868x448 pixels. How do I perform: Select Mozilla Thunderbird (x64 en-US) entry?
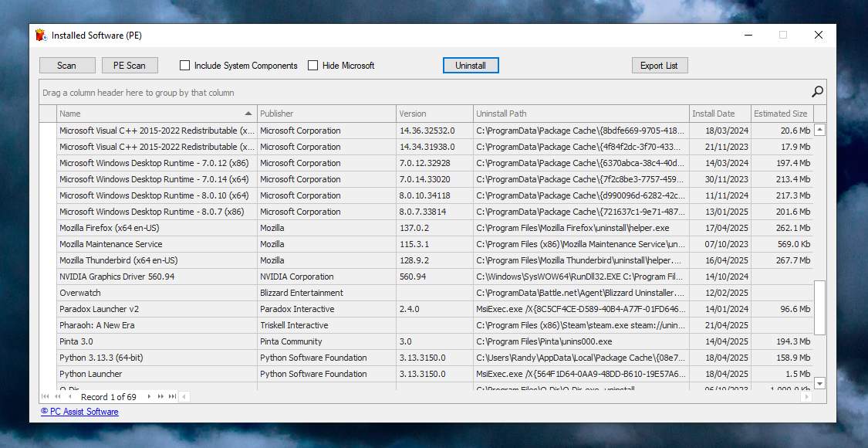pyautogui.click(x=435, y=260)
